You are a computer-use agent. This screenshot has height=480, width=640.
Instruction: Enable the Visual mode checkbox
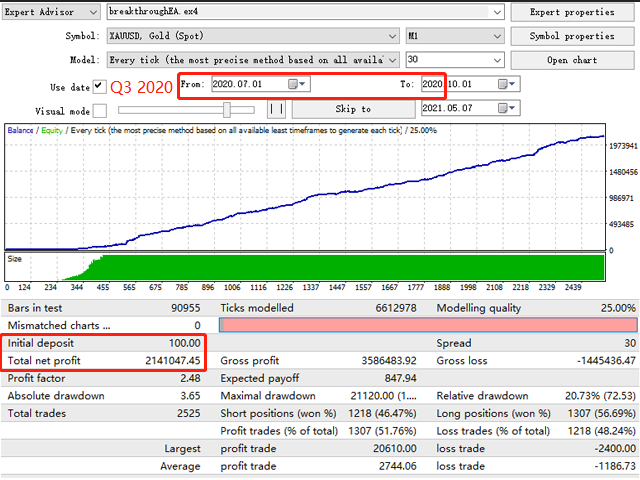tap(100, 111)
